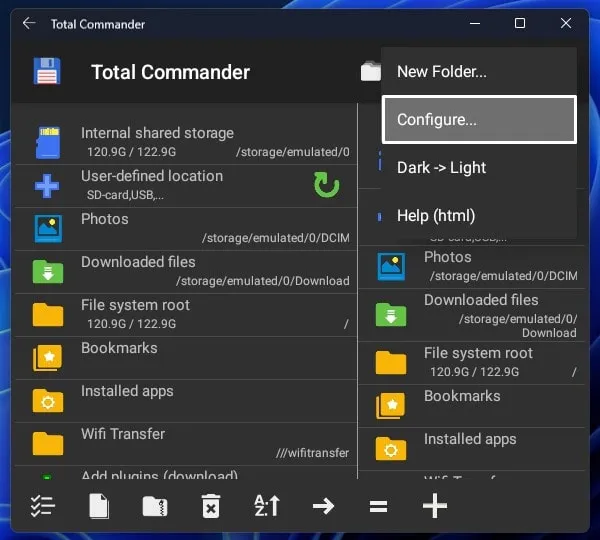This screenshot has width=600, height=540.
Task: Open the File system root icon in the right panel
Action: click(x=391, y=362)
